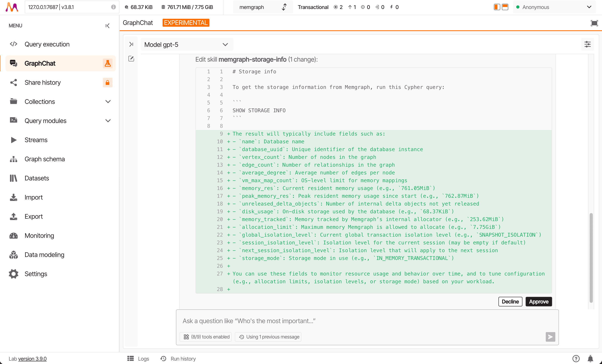Open the help question mark icon
602x364 pixels.
tap(576, 358)
